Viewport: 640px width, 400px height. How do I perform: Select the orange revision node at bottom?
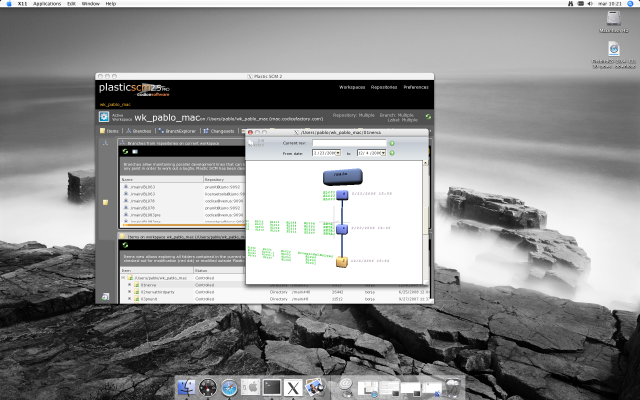342,262
